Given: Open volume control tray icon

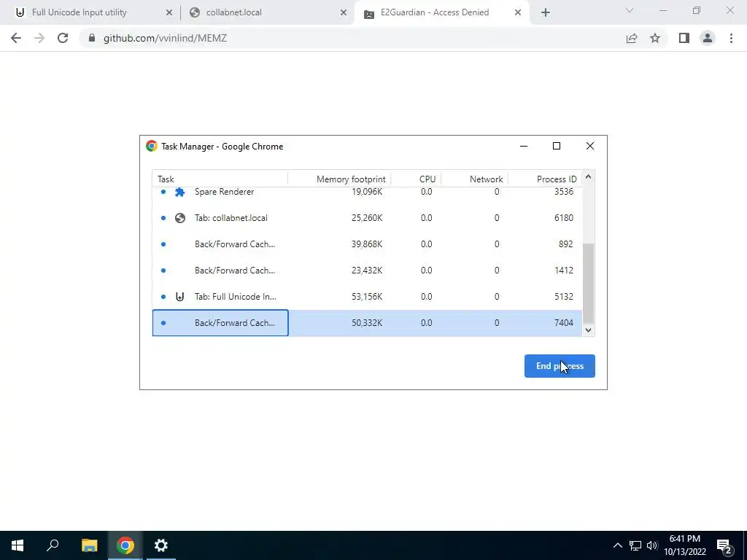Looking at the screenshot, I should pos(652,545).
